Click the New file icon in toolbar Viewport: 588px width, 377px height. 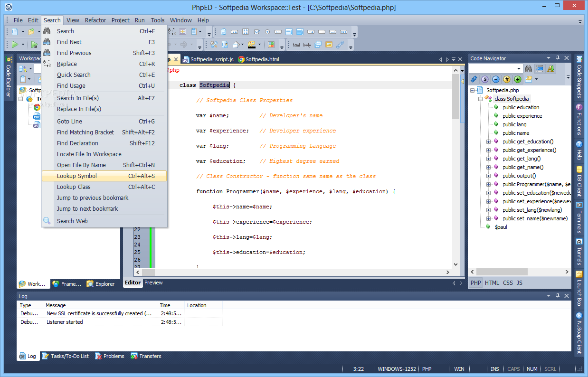pyautogui.click(x=15, y=32)
